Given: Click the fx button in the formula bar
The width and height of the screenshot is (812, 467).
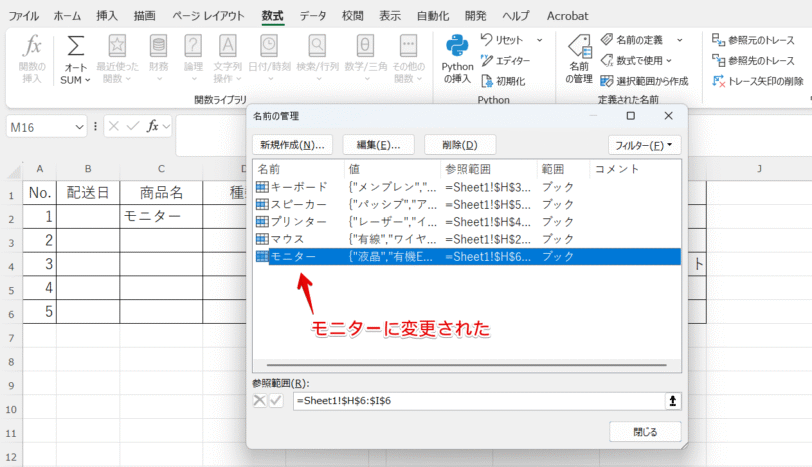Looking at the screenshot, I should pos(152,126).
